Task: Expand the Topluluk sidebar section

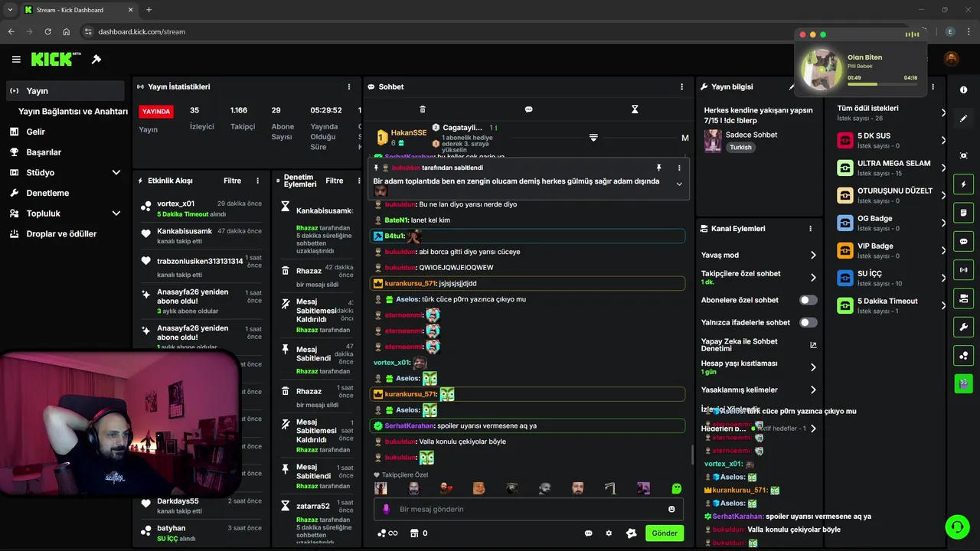Action: pyautogui.click(x=116, y=214)
